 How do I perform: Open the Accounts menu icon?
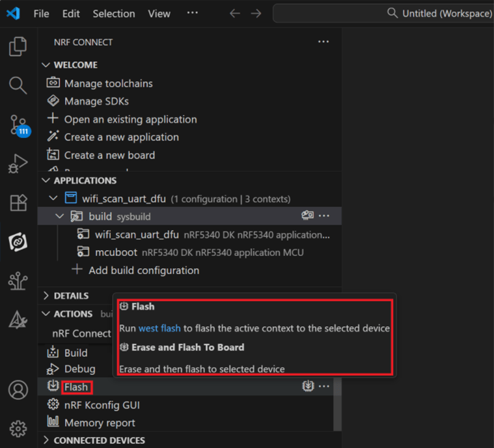18,390
